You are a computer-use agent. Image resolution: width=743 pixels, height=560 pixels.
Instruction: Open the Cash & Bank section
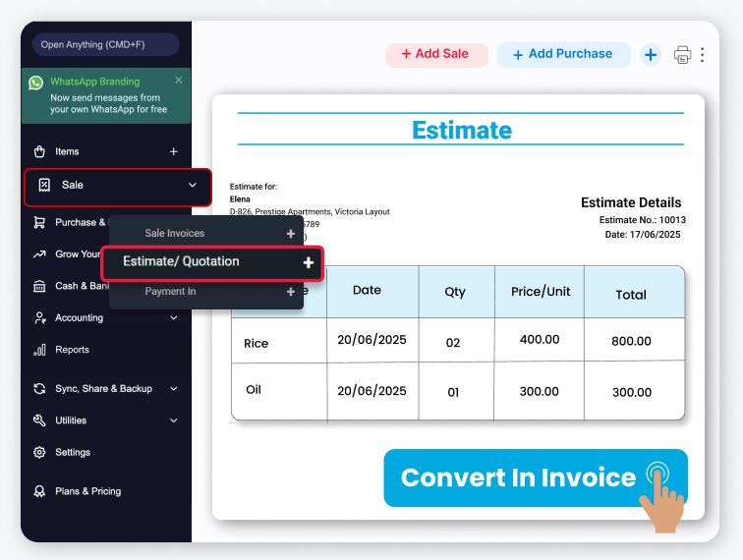click(x=82, y=286)
